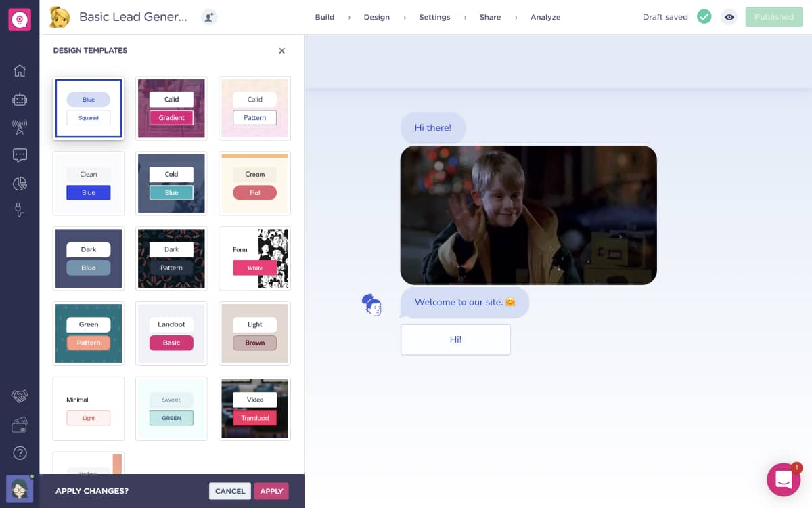Open the handshake partners icon
This screenshot has height=508, width=812.
20,396
